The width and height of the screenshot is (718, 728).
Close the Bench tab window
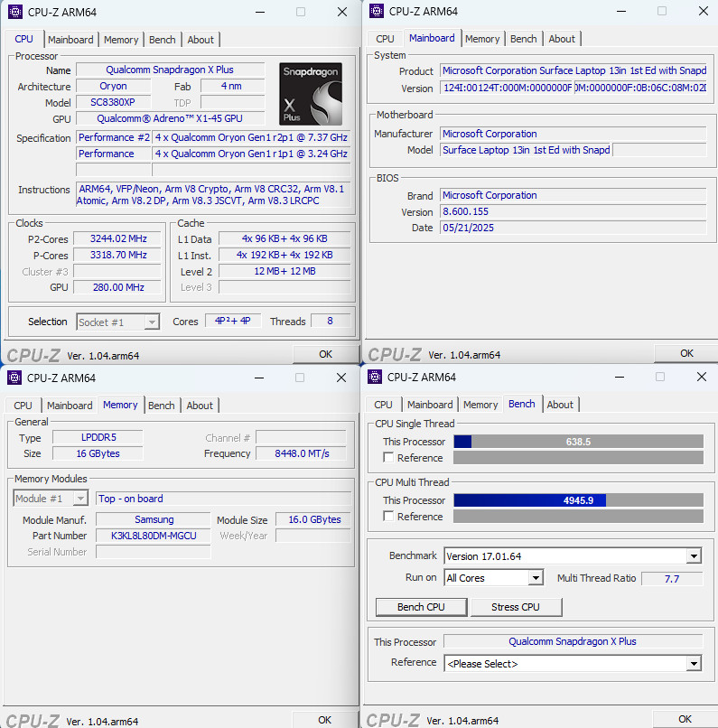click(x=701, y=377)
